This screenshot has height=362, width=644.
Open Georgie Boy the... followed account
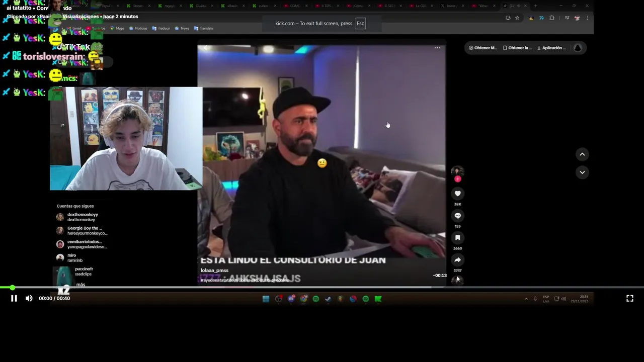point(82,231)
